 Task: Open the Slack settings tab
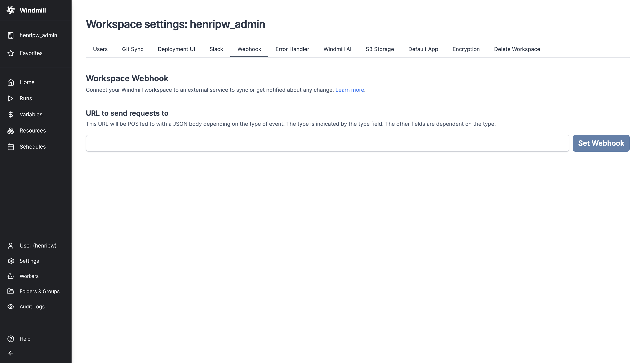pyautogui.click(x=216, y=49)
